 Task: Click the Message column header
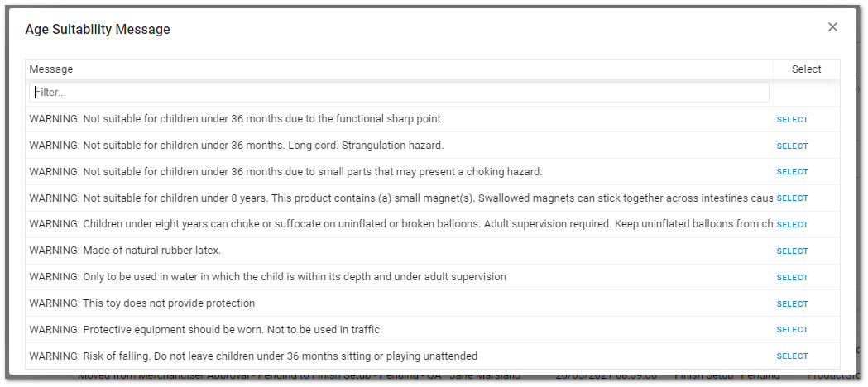[x=399, y=69]
